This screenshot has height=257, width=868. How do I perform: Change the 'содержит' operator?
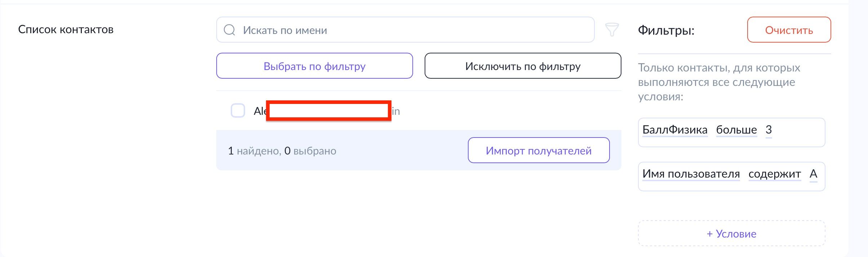[775, 174]
